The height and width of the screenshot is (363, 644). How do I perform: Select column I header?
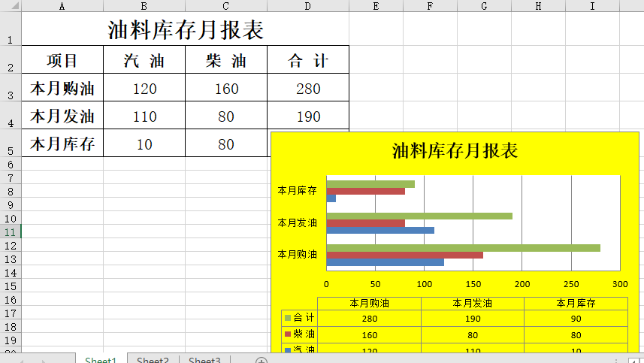[592, 6]
